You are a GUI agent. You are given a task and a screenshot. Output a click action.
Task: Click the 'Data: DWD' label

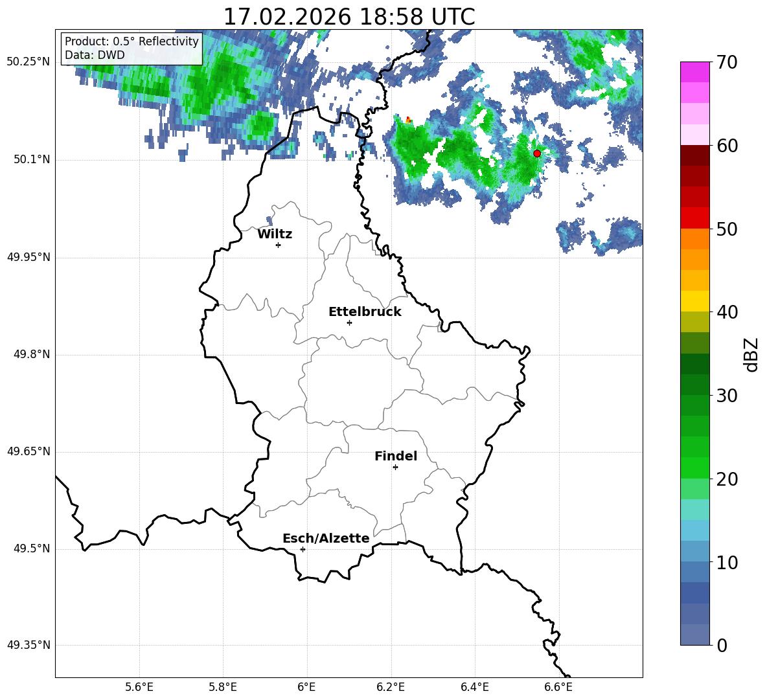[x=95, y=55]
